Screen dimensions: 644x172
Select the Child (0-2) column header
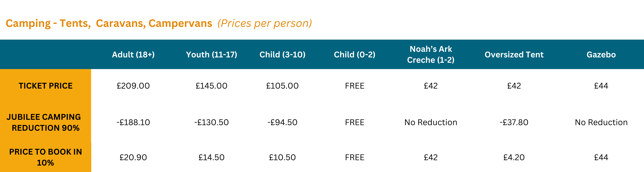coord(354,55)
